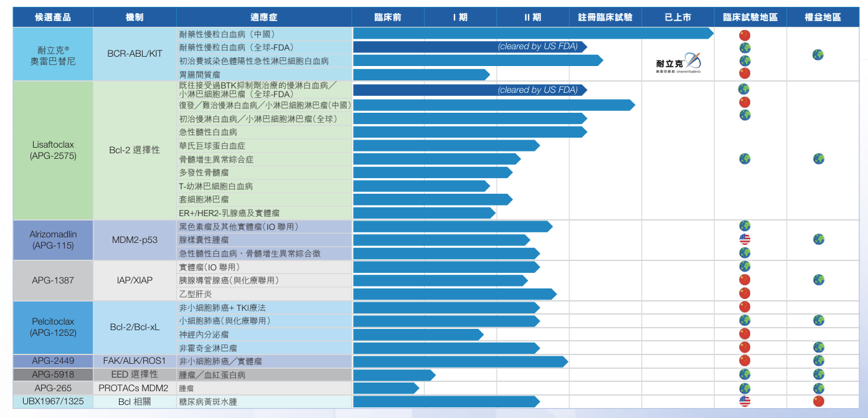The image size is (868, 418).
Task: Click China flag in 乙型肝炎 row
Action: [x=744, y=293]
